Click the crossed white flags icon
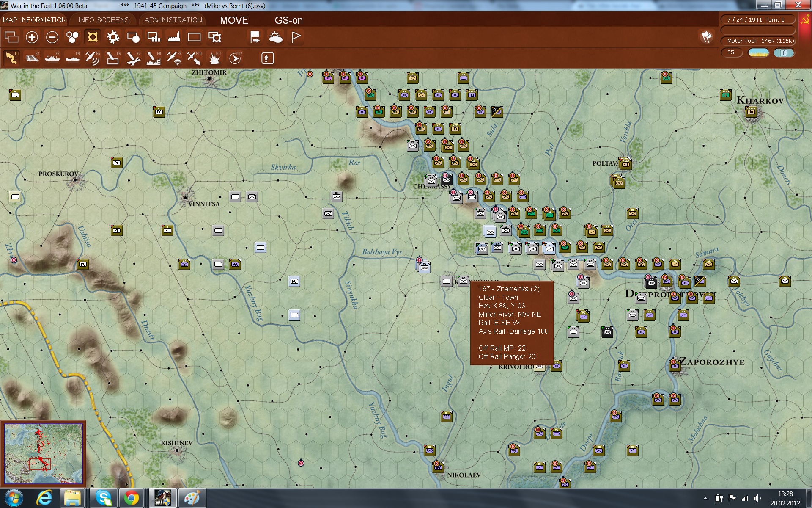The height and width of the screenshot is (508, 812). coord(706,37)
